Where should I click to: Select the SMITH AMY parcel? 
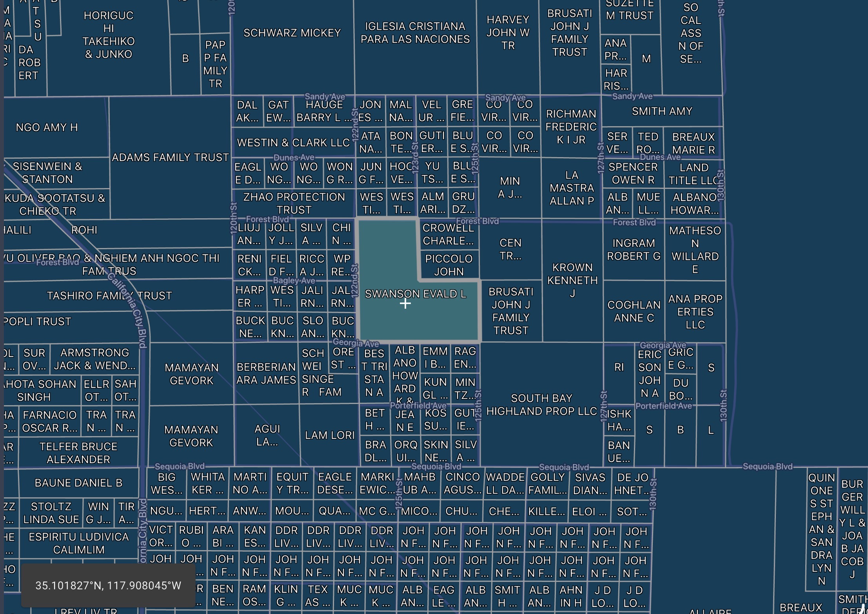[x=661, y=112]
